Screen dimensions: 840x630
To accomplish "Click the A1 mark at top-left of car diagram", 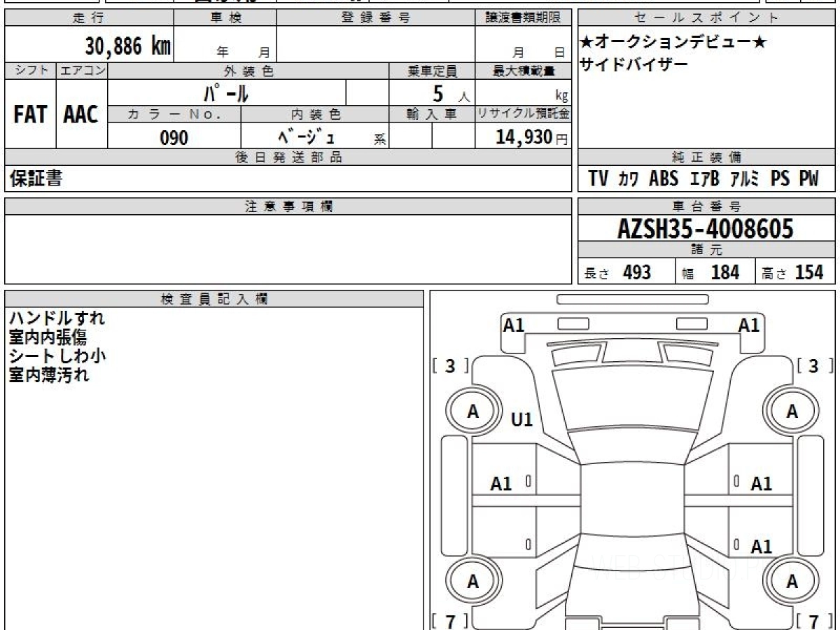I will click(x=514, y=325).
